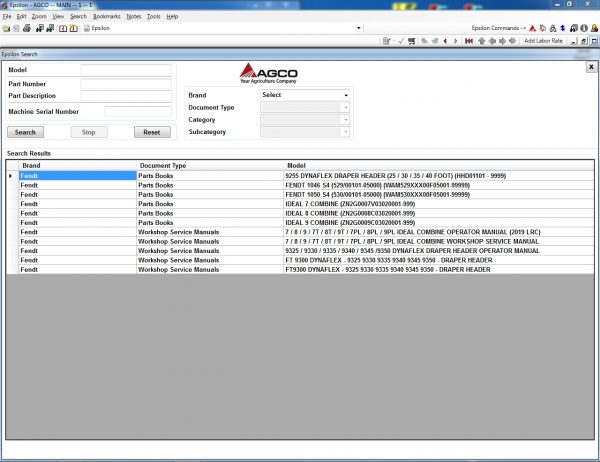This screenshot has height=462, width=600.
Task: Open the Zoom menu
Action: coord(39,16)
